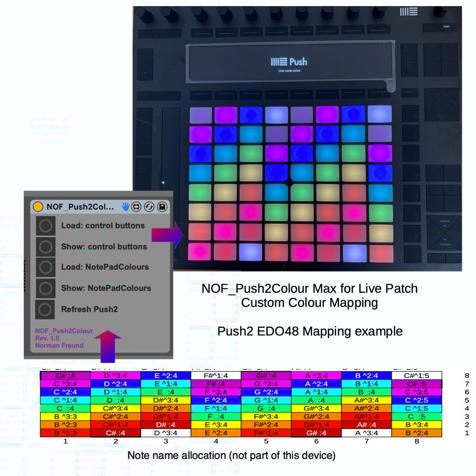This screenshot has height=476, width=476.
Task: Trigger the Load: control buttons toggle
Action: tap(45, 226)
